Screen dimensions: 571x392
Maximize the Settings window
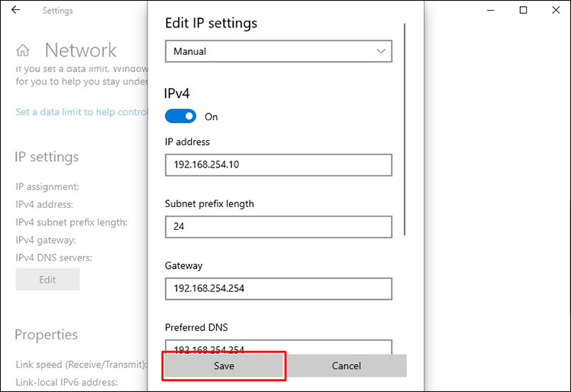click(523, 11)
